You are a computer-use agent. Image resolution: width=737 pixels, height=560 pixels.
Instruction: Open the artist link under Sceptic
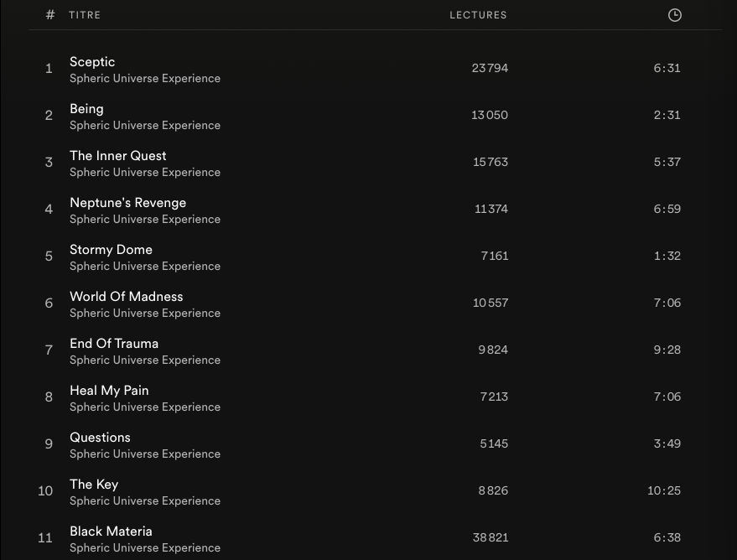pos(145,79)
